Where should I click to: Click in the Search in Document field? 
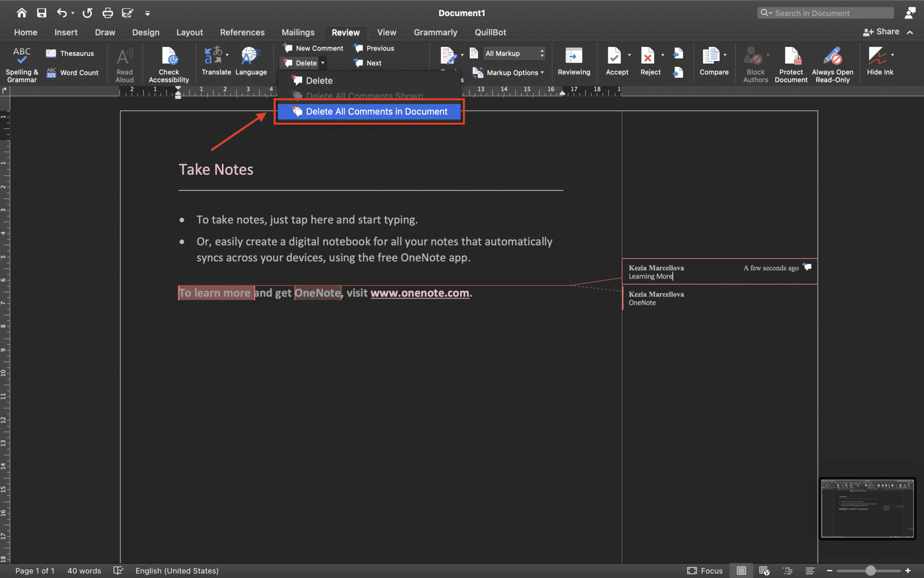point(830,13)
